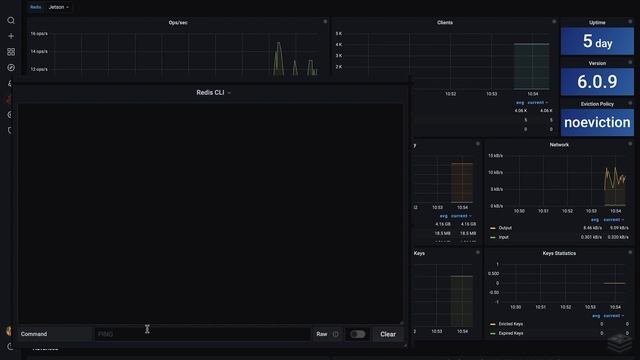Open the Explore compass icon in sidebar

11,68
